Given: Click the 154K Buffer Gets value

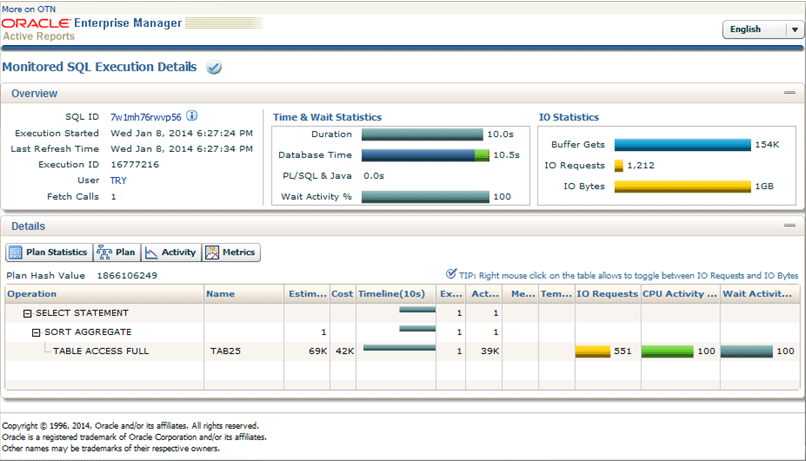Looking at the screenshot, I should [x=767, y=145].
